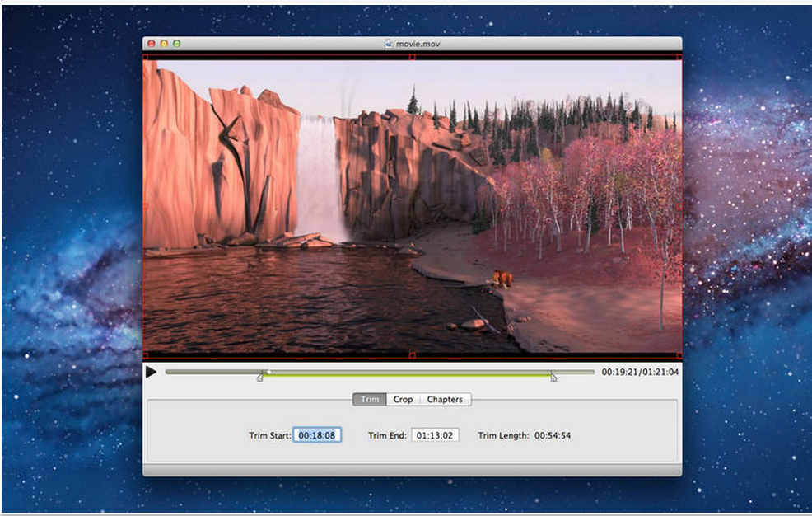Click the Trim Length value 00:54:54
Screen dimensions: 812x516
tap(553, 436)
